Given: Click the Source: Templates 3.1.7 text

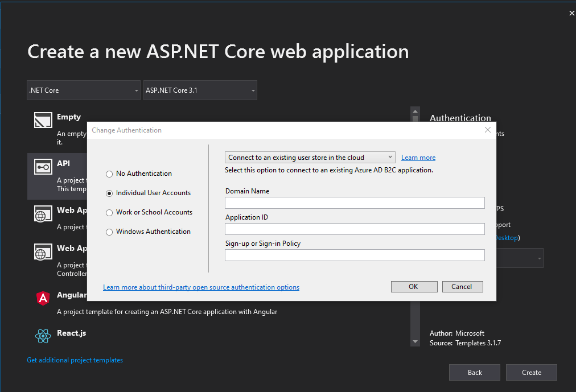Looking at the screenshot, I should 465,343.
